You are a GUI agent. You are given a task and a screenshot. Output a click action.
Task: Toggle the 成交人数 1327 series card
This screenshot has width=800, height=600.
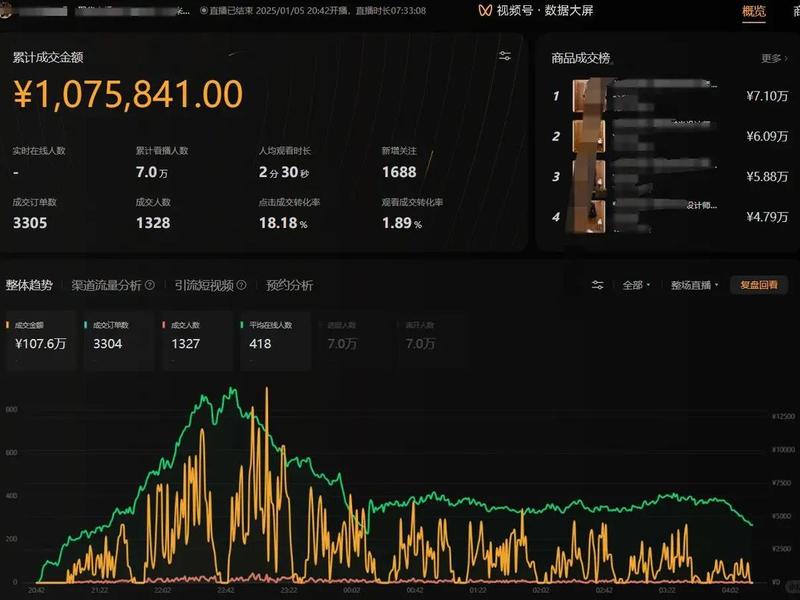coord(196,340)
